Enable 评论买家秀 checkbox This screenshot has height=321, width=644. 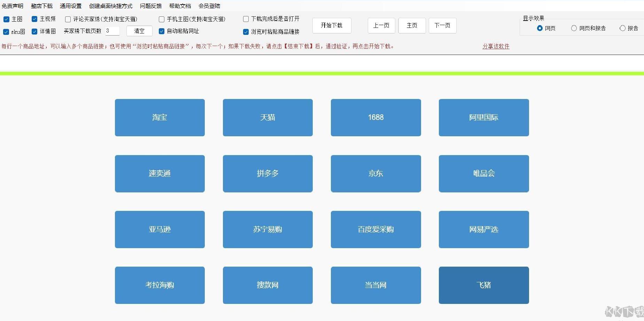point(68,19)
